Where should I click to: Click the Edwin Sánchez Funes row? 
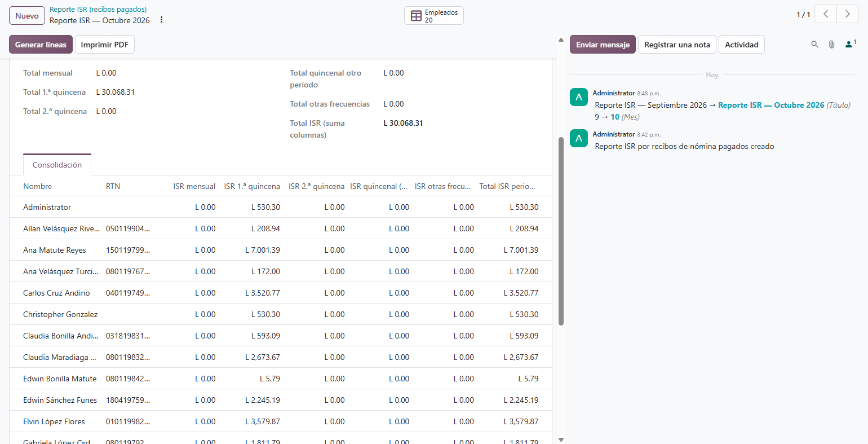click(x=281, y=400)
